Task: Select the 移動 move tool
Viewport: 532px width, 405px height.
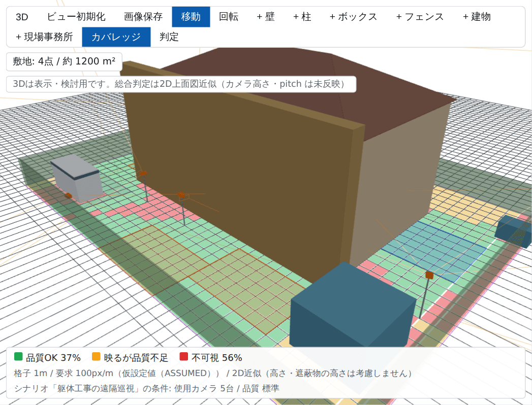Action: [191, 17]
